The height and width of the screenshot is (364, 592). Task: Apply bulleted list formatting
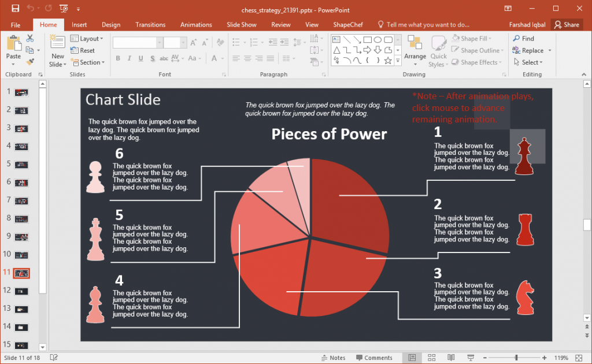236,42
